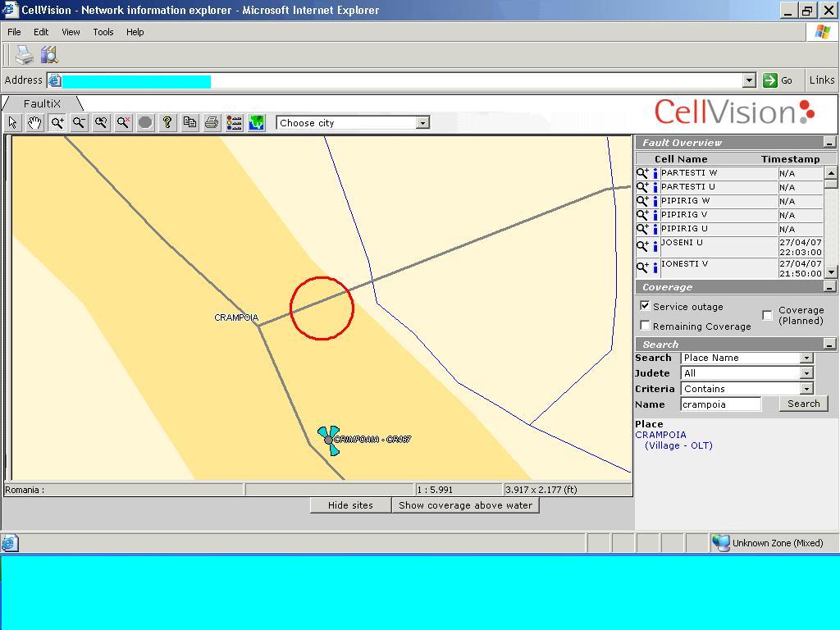Collapse the Coverage panel
This screenshot has height=630, width=840.
829,288
